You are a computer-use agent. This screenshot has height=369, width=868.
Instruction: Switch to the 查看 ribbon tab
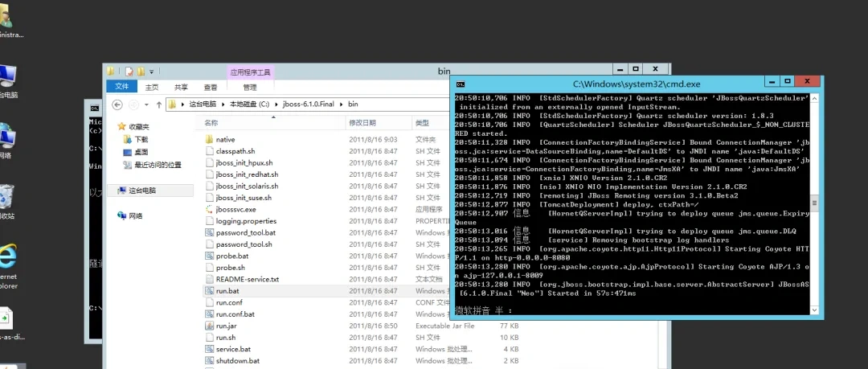[x=211, y=87]
